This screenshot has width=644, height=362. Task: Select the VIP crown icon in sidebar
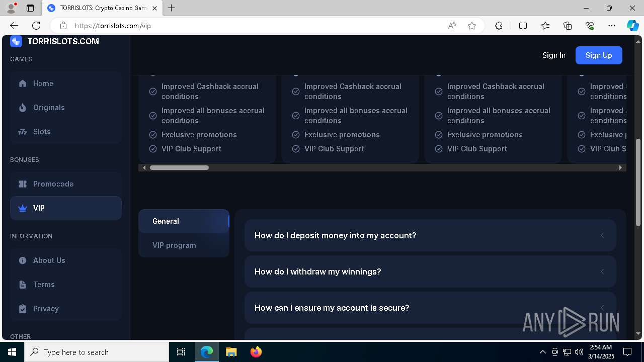(x=23, y=208)
